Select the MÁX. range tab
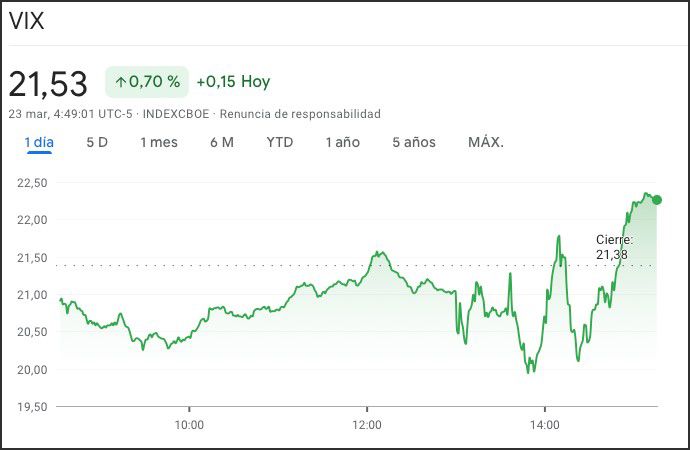Image resolution: width=690 pixels, height=450 pixels. [x=486, y=142]
